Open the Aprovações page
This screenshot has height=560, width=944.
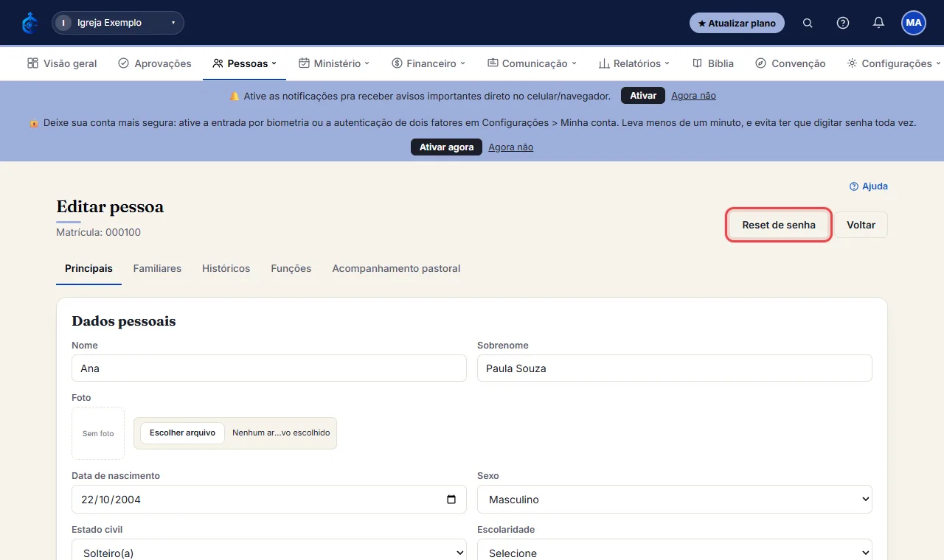(155, 63)
